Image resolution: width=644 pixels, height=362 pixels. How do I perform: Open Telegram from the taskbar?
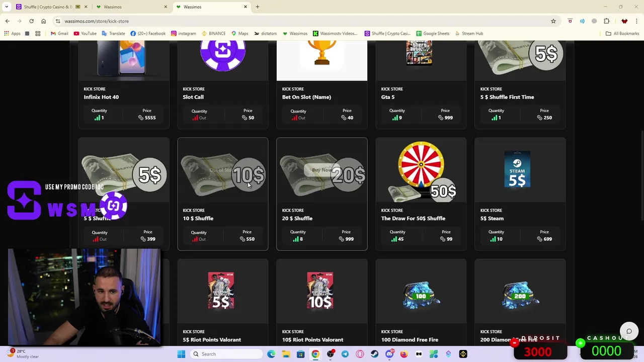coord(345,354)
